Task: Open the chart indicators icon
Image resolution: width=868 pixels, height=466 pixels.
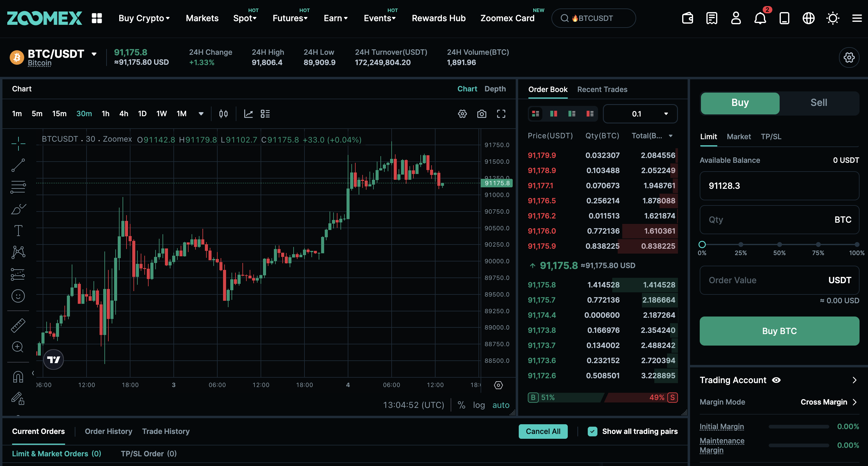Action: [248, 114]
